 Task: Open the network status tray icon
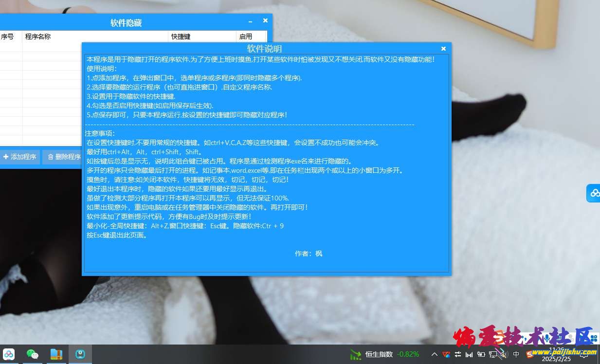pyautogui.click(x=493, y=354)
